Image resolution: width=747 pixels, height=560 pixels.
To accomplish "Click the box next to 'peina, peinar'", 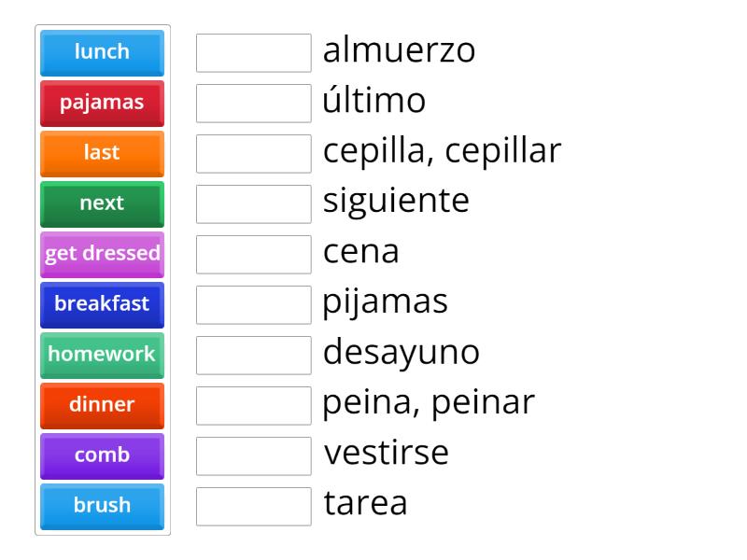I will click(253, 406).
